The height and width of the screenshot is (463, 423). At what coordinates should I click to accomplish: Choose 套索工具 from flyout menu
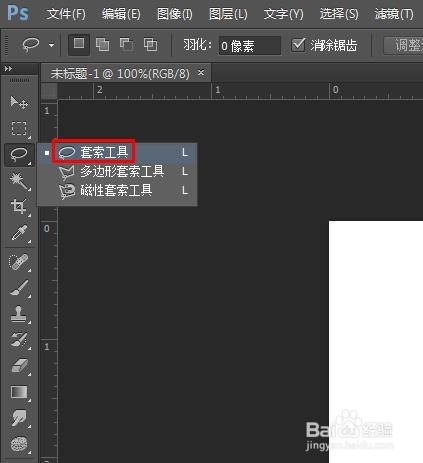(x=117, y=152)
